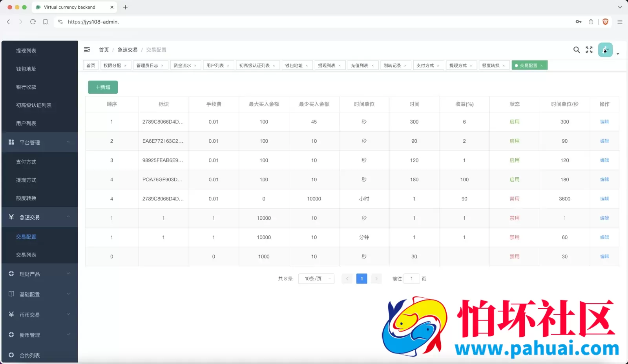Open 银行收款 in the sidebar

[26, 87]
